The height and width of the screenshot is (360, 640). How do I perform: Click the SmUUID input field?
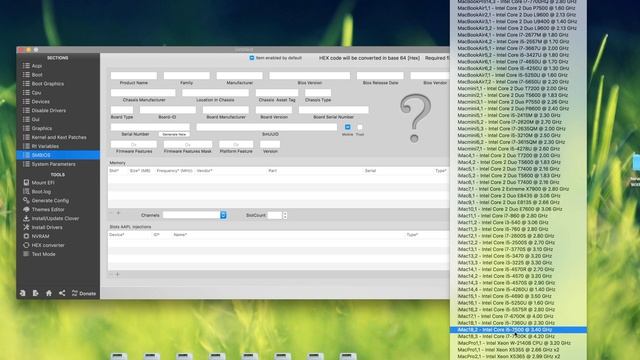[267, 127]
